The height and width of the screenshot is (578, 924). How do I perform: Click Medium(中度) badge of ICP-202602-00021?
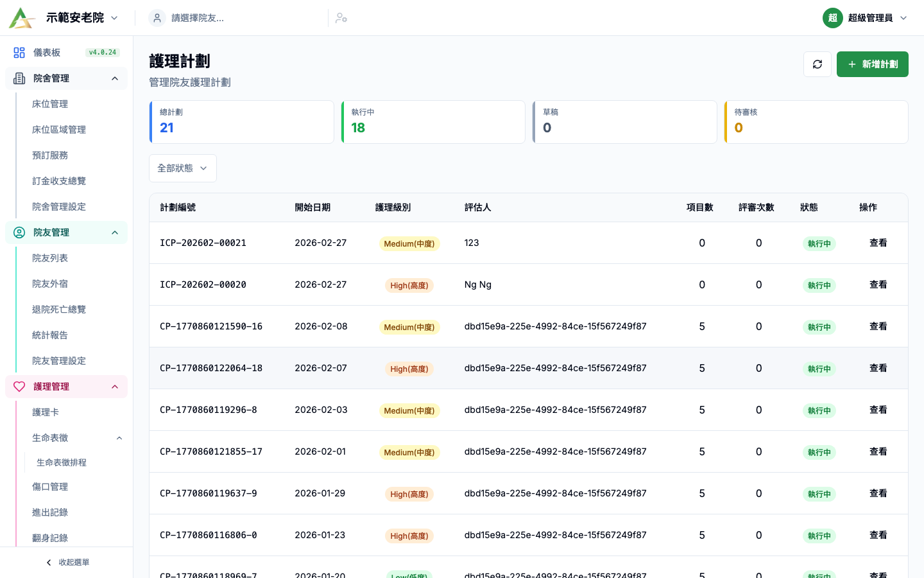click(409, 243)
